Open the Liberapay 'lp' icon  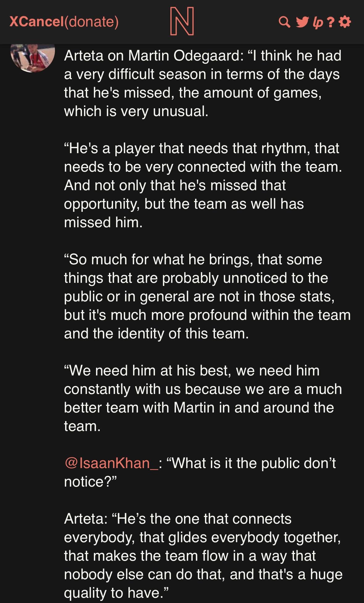point(318,22)
